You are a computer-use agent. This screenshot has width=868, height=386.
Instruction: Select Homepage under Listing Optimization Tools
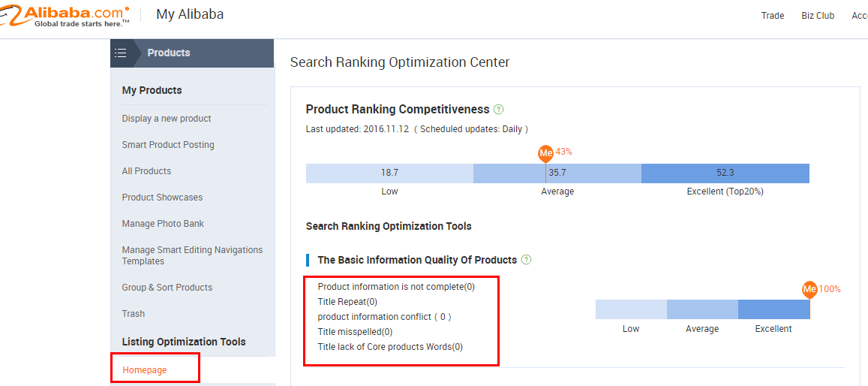(x=145, y=370)
